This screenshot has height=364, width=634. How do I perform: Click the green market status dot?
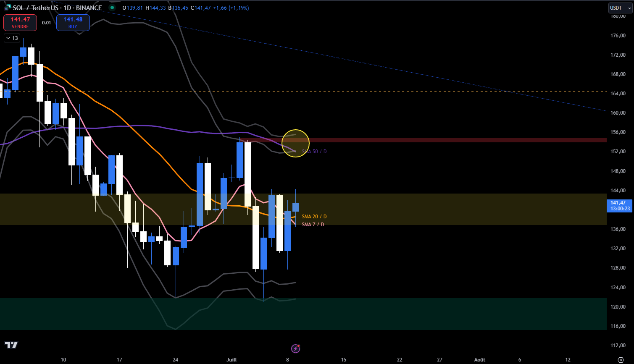(x=111, y=8)
